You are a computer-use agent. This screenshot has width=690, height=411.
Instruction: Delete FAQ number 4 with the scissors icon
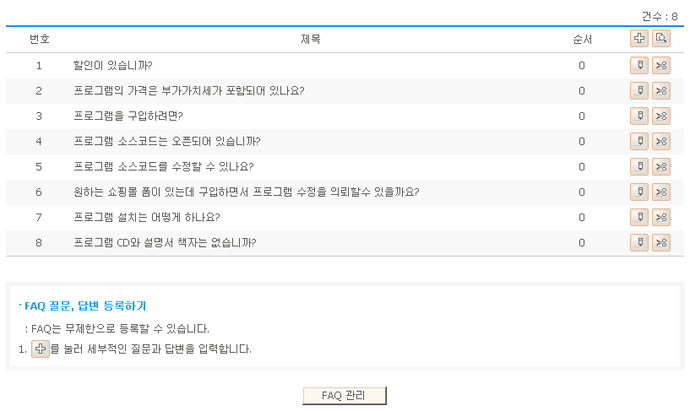click(x=661, y=141)
